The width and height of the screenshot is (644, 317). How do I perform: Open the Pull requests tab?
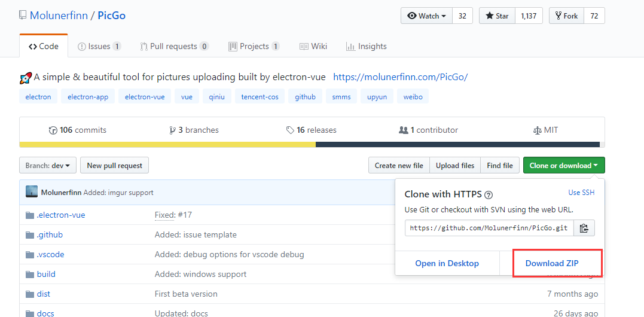click(x=175, y=47)
